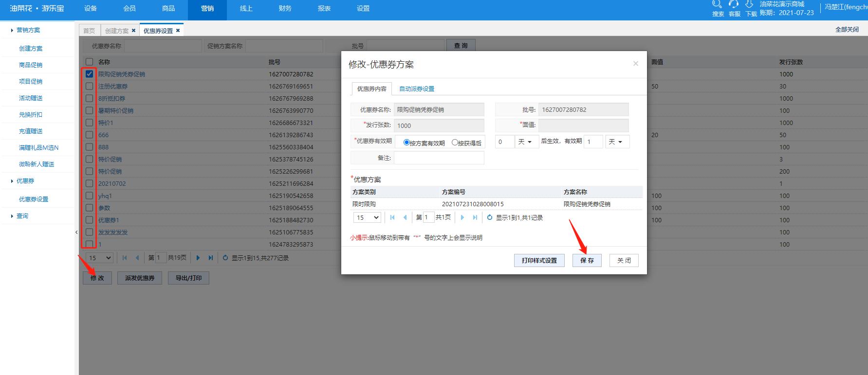
Task: Check the 888 row checkbox
Action: [89, 147]
